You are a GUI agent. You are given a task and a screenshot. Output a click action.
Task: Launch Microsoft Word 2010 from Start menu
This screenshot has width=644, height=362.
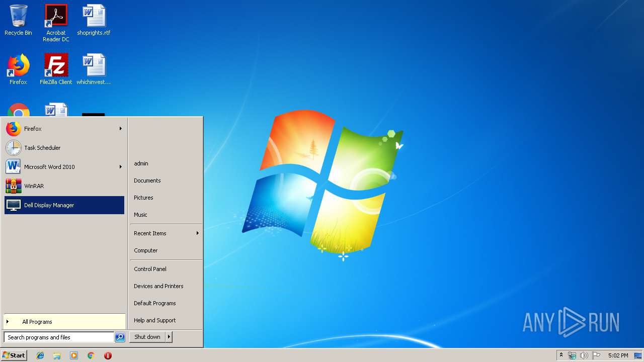click(x=64, y=167)
